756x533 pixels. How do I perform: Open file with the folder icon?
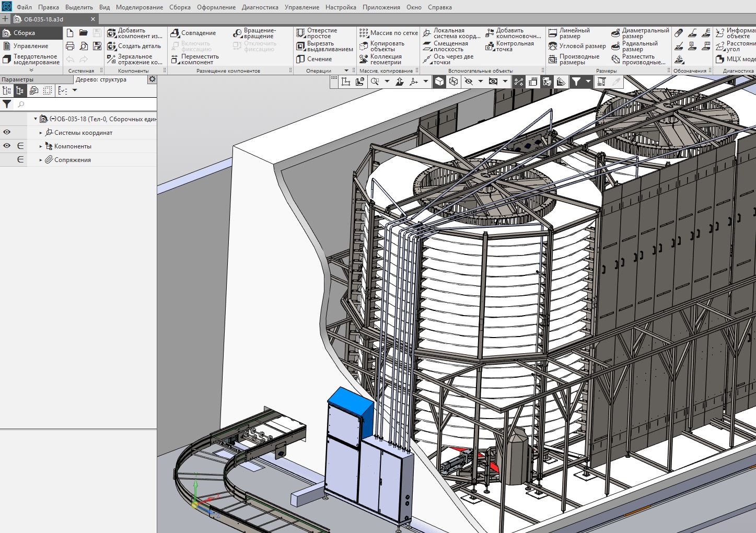84,33
